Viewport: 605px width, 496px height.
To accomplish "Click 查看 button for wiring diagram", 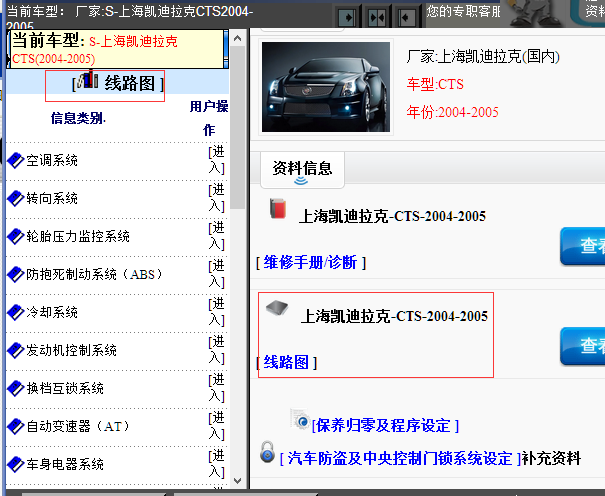I will click(x=583, y=346).
